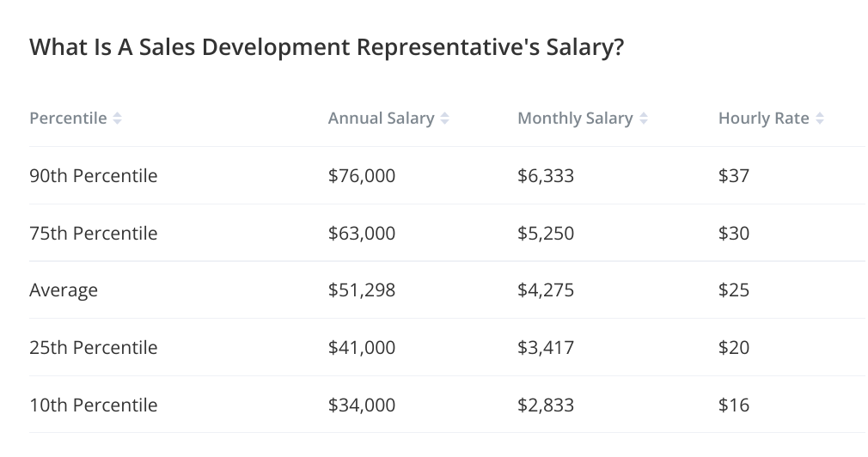This screenshot has width=868, height=457.
Task: Click the 25th Percentile row label
Action: [x=94, y=348]
